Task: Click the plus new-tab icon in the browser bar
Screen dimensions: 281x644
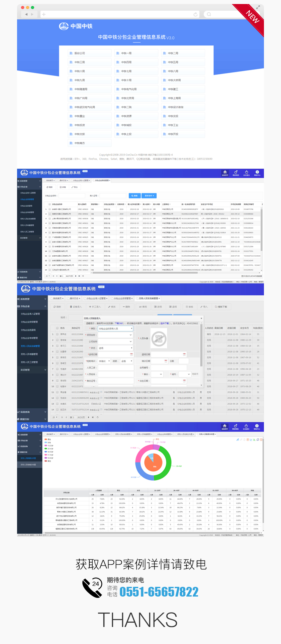Action: 43,14
